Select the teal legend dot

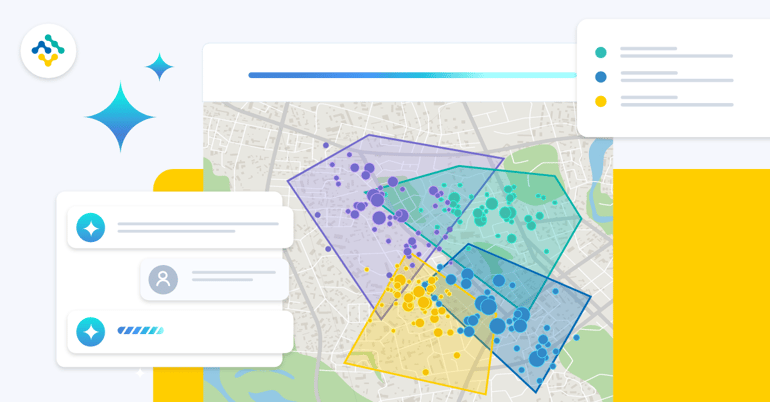pos(601,53)
